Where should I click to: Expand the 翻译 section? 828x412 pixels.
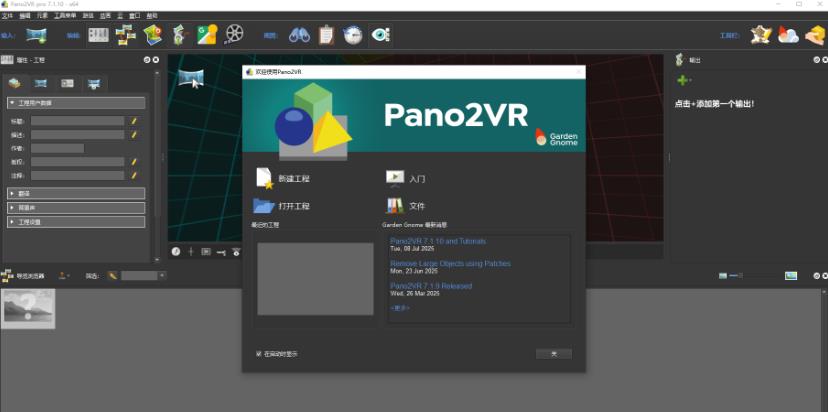click(76, 194)
